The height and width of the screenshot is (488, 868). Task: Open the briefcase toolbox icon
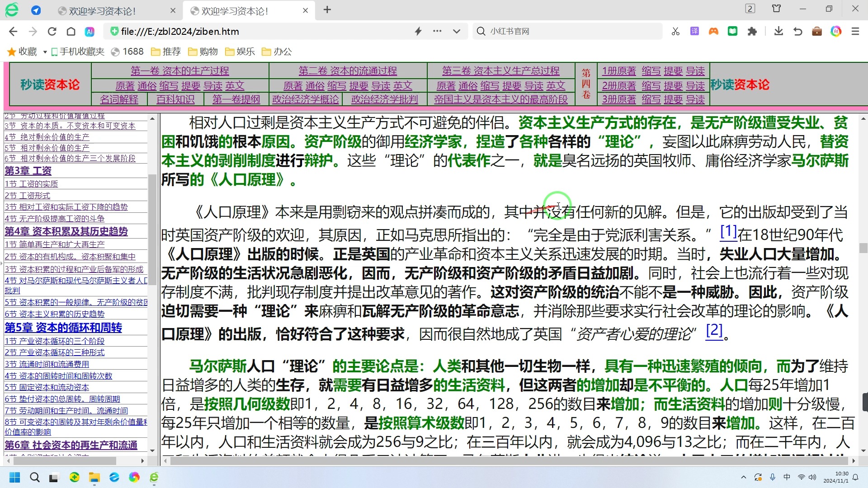[x=816, y=31]
